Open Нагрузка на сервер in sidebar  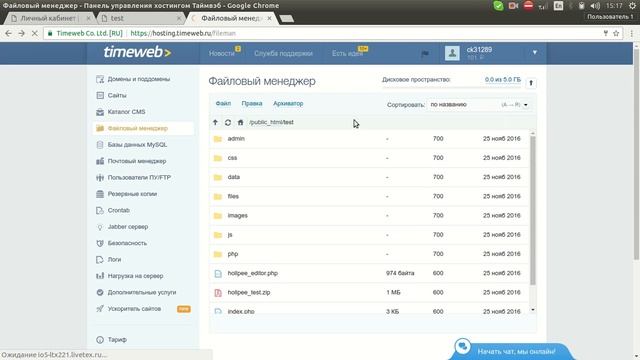coord(135,276)
